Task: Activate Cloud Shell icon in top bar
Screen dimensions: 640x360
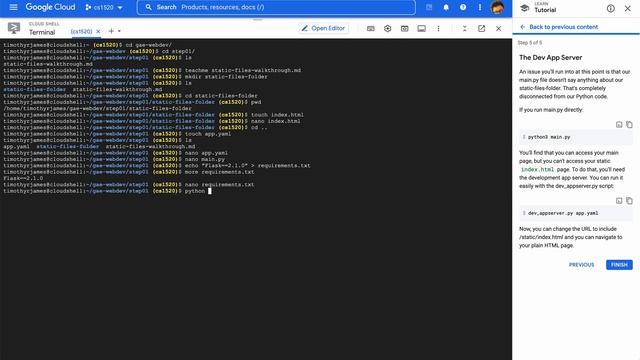Action: 429,7
